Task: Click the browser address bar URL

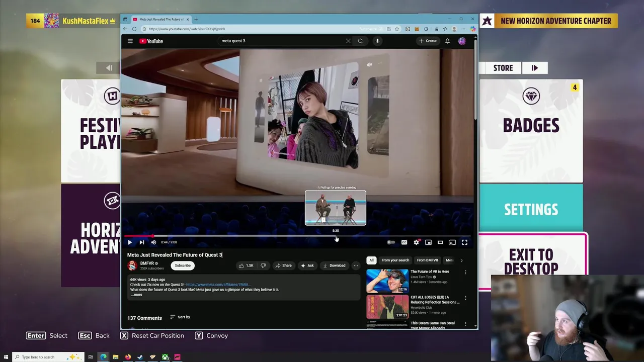Action: [x=187, y=29]
